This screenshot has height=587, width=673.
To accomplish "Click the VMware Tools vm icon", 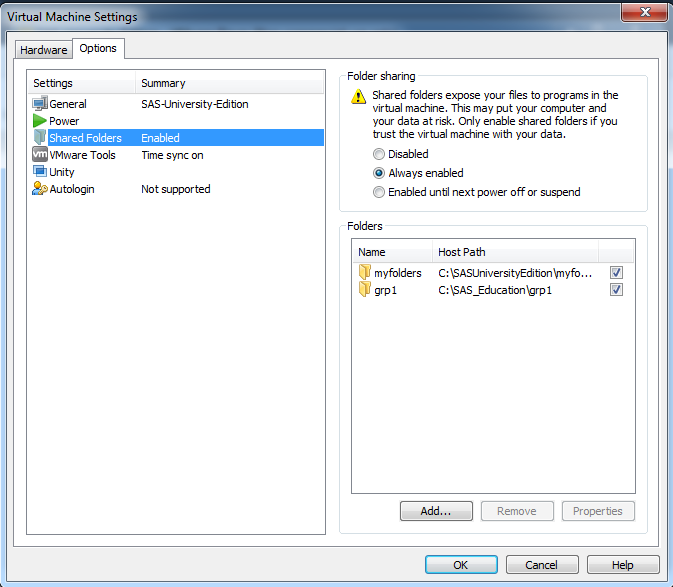I will pyautogui.click(x=39, y=154).
